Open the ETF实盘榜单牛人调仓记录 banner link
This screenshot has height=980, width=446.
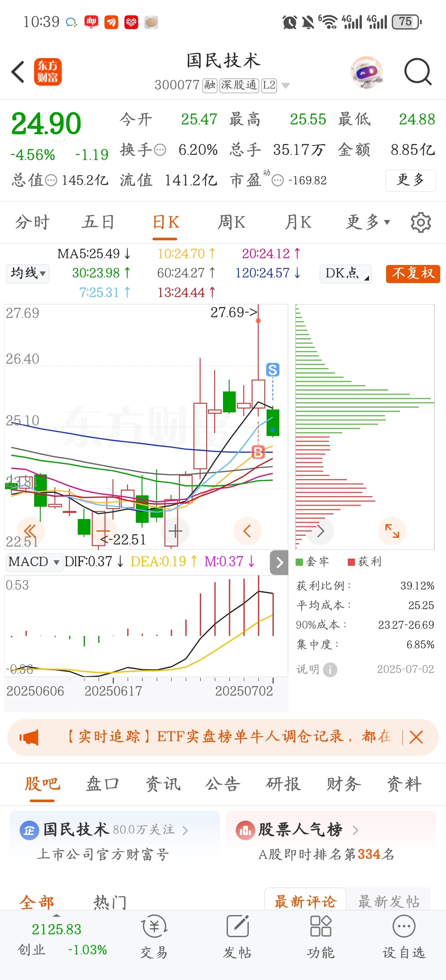pos(230,737)
